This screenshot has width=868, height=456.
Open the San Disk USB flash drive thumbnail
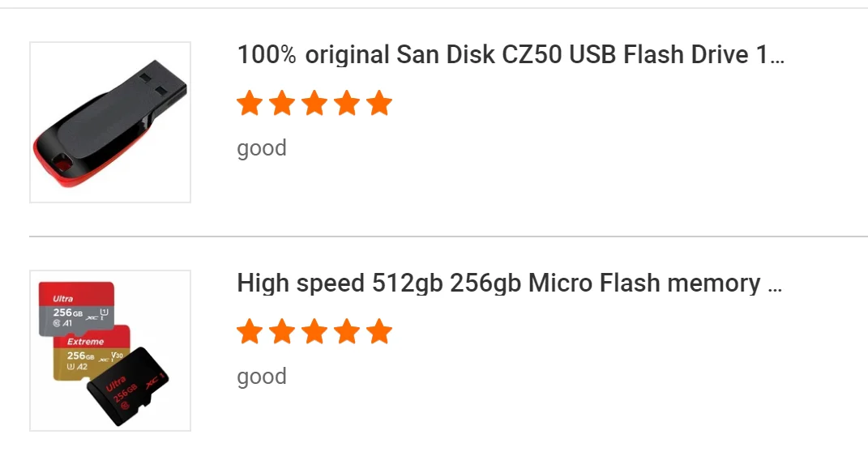(110, 122)
